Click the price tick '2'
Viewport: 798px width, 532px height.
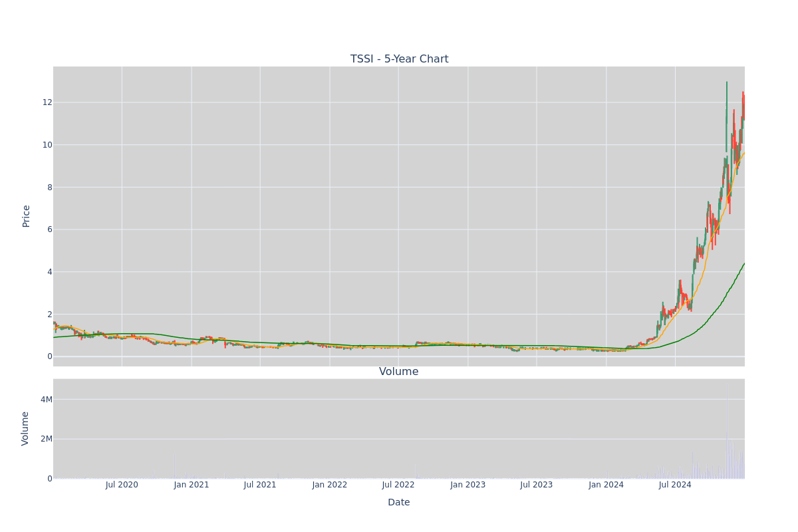[49, 315]
